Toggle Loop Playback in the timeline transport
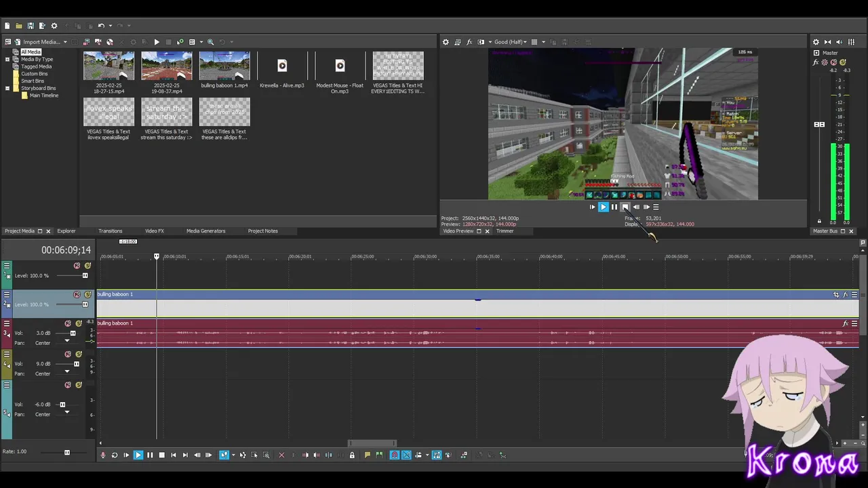This screenshot has width=868, height=488. [115, 455]
